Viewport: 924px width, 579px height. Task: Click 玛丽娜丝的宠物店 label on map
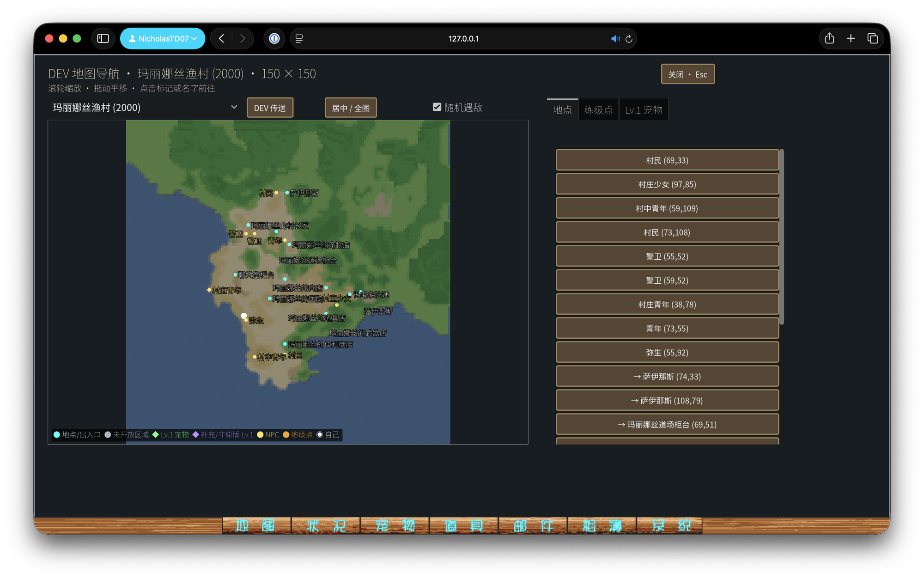pos(321,244)
